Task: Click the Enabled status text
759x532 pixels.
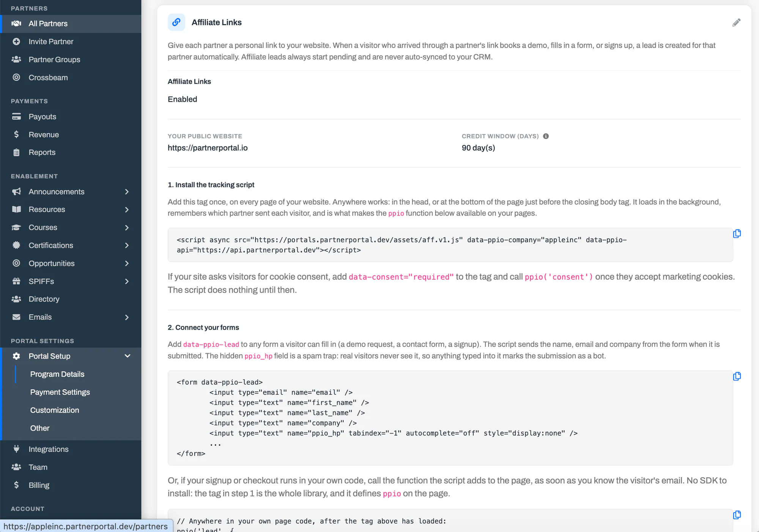Action: click(x=182, y=99)
